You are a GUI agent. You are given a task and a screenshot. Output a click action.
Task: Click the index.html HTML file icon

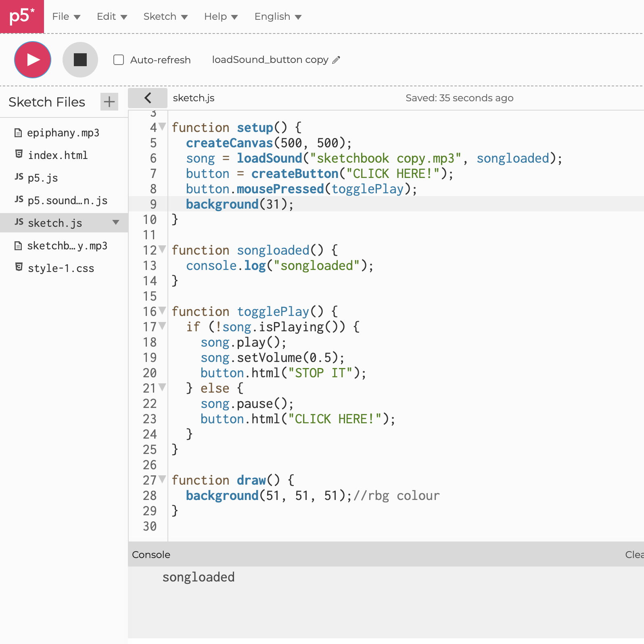point(19,154)
